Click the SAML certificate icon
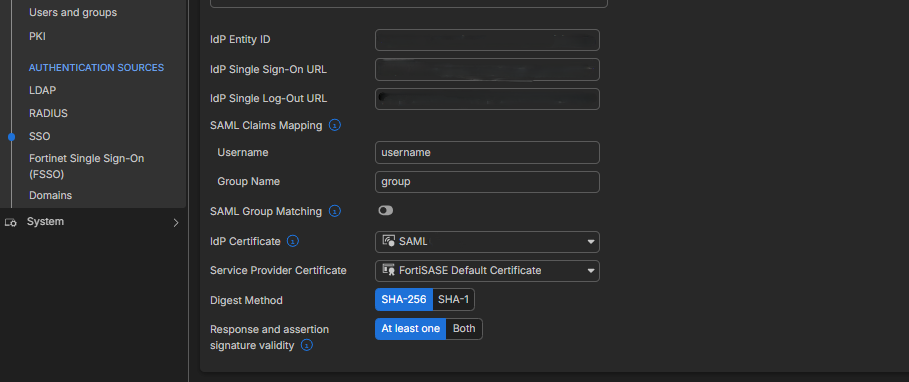909x382 pixels. click(388, 241)
